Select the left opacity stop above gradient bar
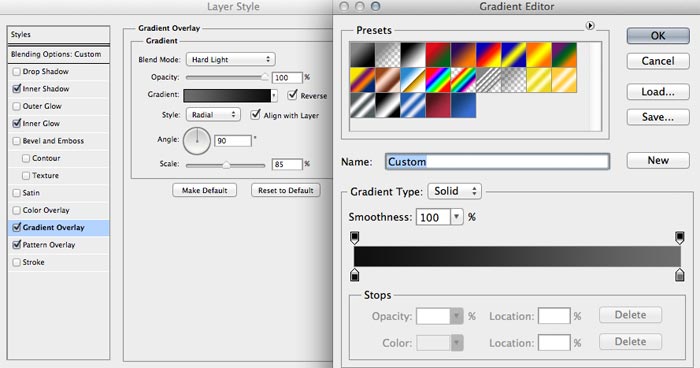Viewport: 700px width, 368px height. click(354, 237)
